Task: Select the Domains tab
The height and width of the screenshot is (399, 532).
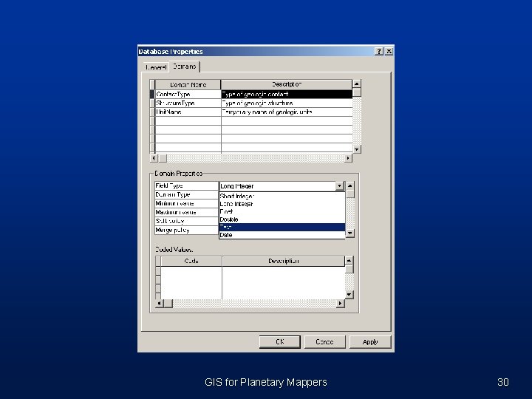Action: (x=185, y=66)
